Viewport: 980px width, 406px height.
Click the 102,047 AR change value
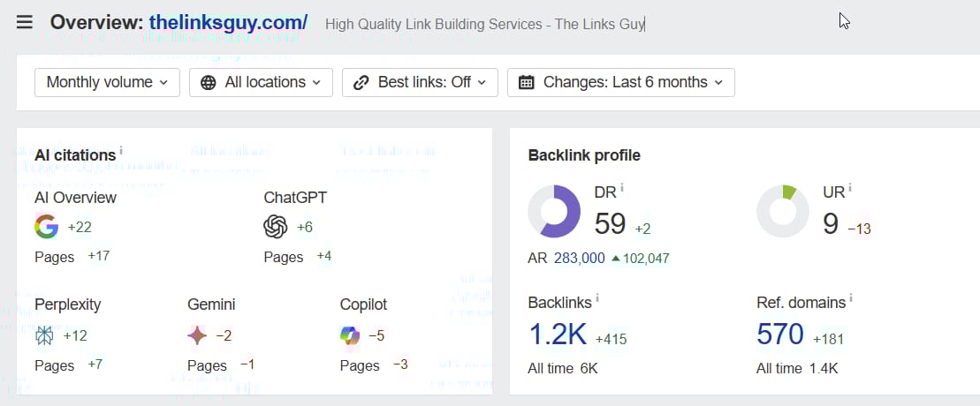pos(646,258)
